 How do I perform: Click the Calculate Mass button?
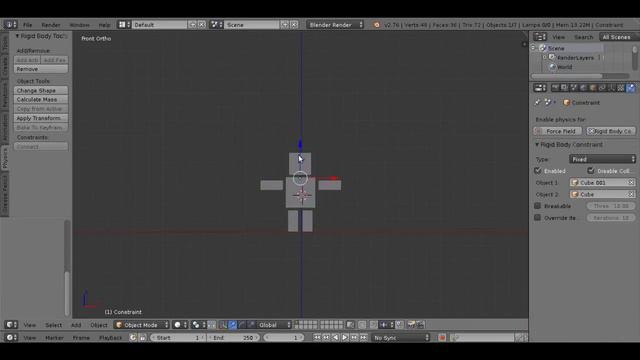click(41, 99)
